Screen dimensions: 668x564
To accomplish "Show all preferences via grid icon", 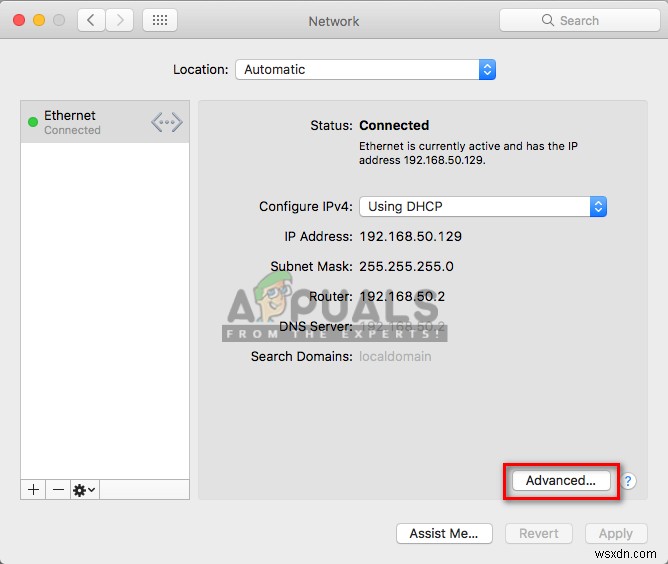I will 160,20.
